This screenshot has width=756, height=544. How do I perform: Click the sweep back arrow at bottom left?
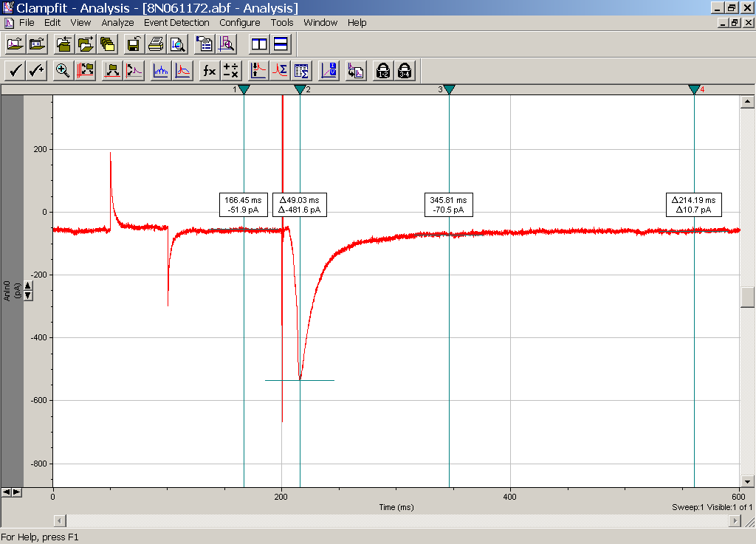tap(6, 492)
